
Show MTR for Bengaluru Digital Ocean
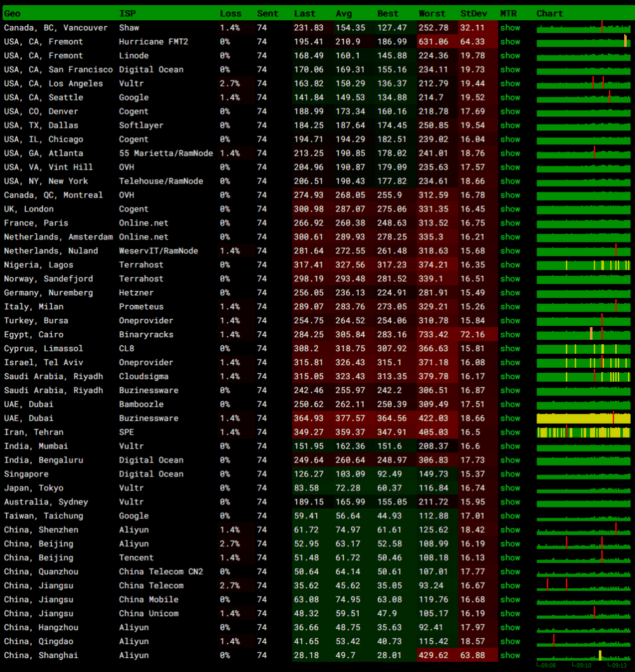(x=510, y=460)
